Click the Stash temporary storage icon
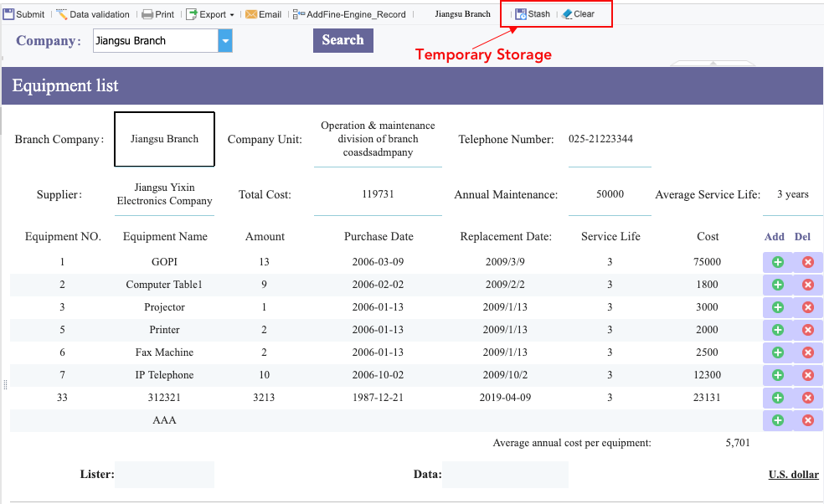 [x=521, y=14]
